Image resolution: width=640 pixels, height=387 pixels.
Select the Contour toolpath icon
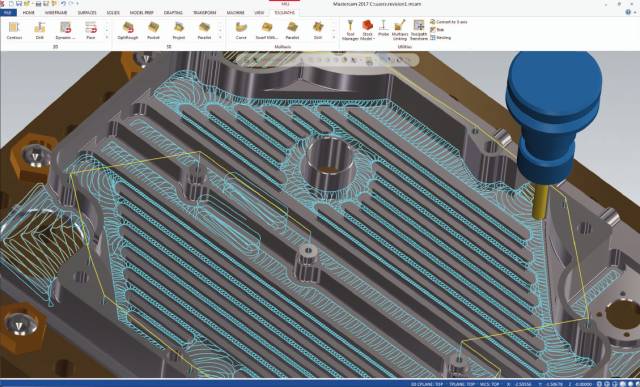14,30
